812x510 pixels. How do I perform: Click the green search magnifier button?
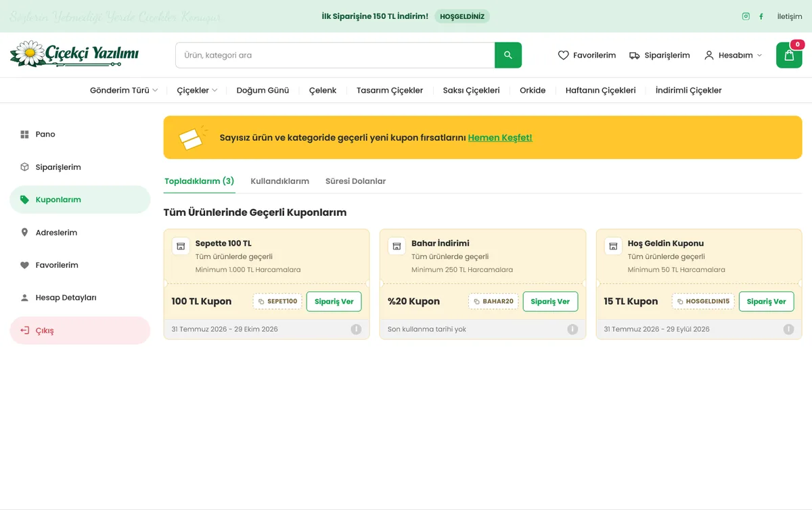(508, 55)
